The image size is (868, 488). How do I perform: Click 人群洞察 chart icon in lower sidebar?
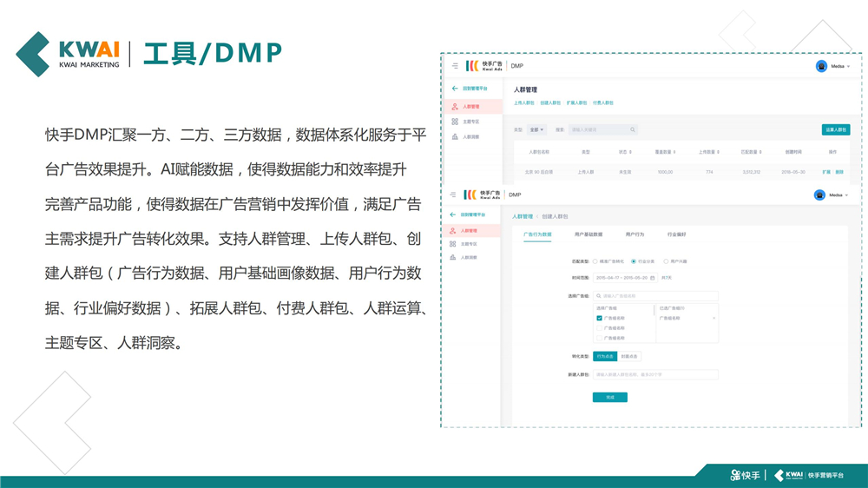point(453,257)
